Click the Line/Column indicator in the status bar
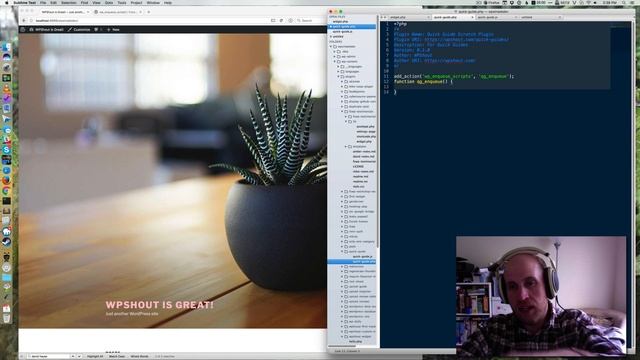Image resolution: width=640 pixels, height=360 pixels. coord(347,351)
